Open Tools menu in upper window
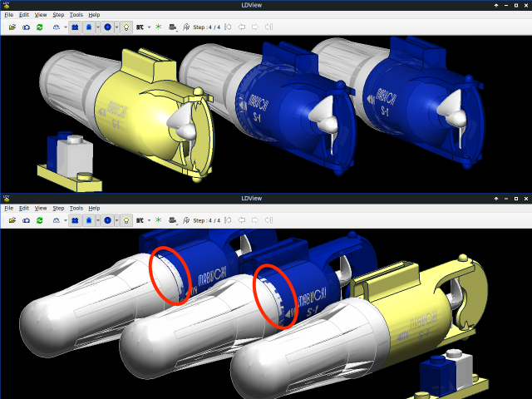Image resolution: width=532 pixels, height=399 pixels. click(x=76, y=15)
